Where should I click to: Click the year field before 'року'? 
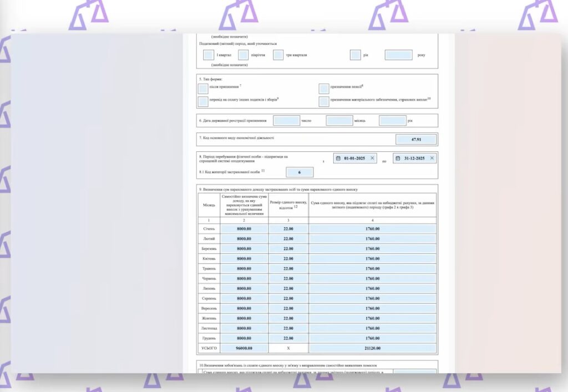(x=398, y=55)
